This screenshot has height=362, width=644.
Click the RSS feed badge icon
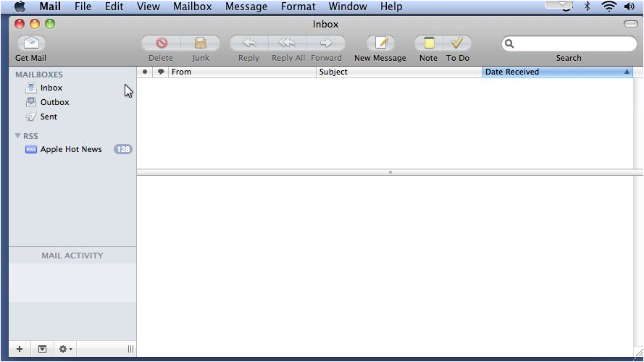pos(31,149)
